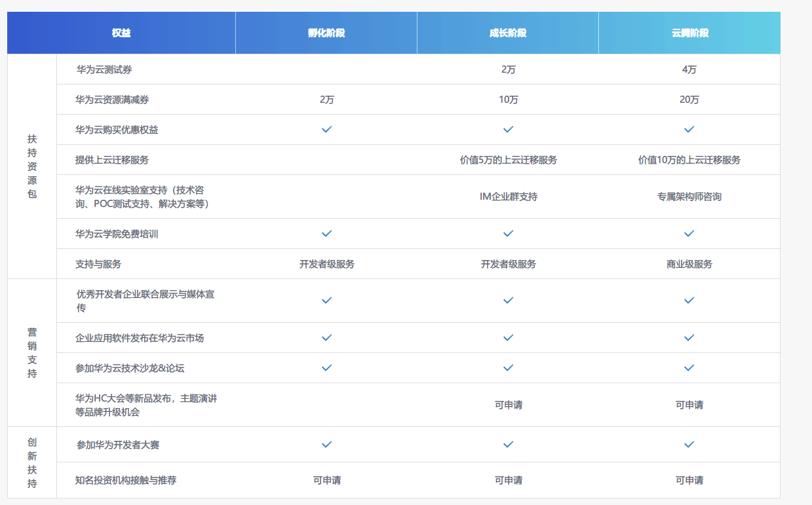Click the 权益 header cell
Image resolution: width=812 pixels, height=505 pixels.
(x=121, y=33)
